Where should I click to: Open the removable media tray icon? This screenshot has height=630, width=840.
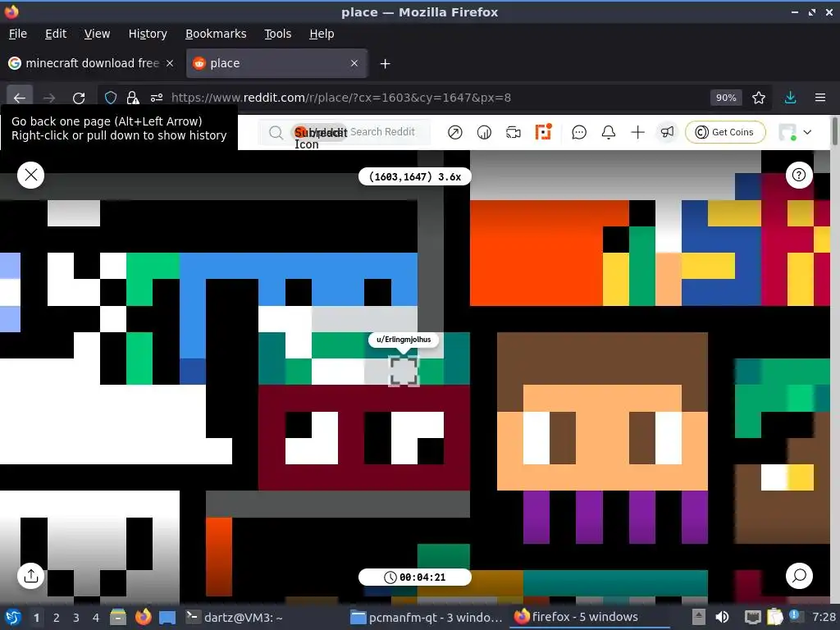pyautogui.click(x=698, y=617)
